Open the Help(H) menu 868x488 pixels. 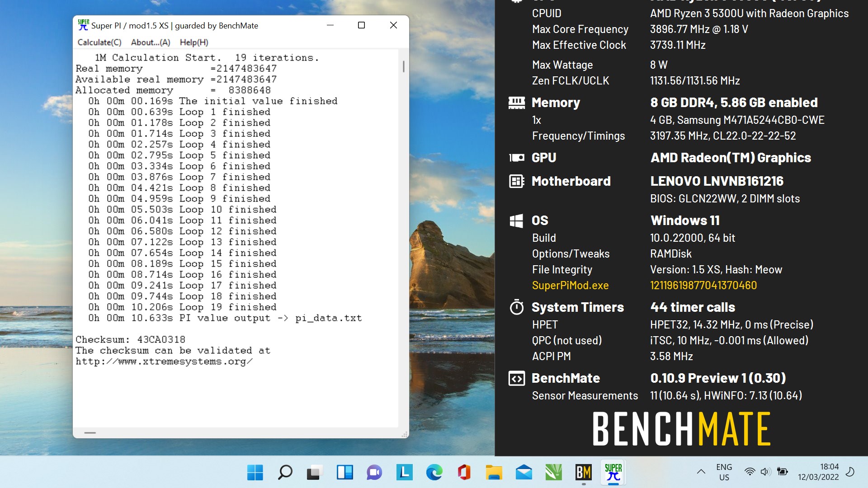coord(194,42)
